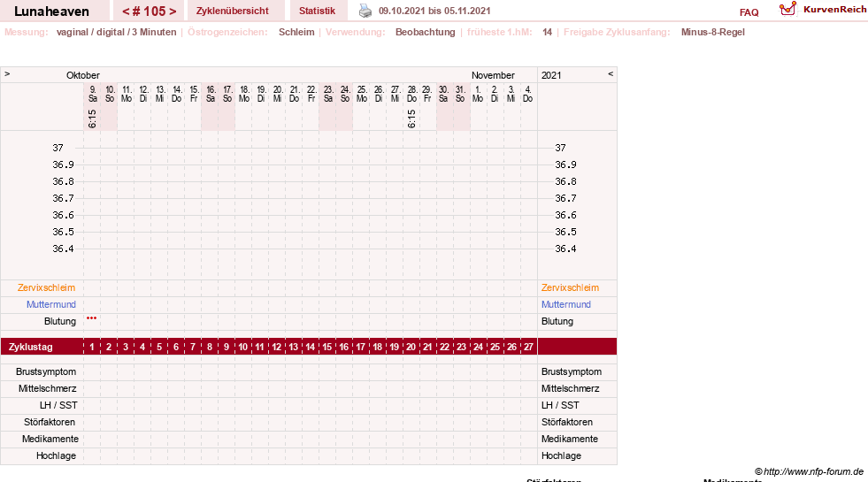Image resolution: width=868 pixels, height=482 pixels.
Task: Click the left LH / SST row label
Action: point(58,405)
